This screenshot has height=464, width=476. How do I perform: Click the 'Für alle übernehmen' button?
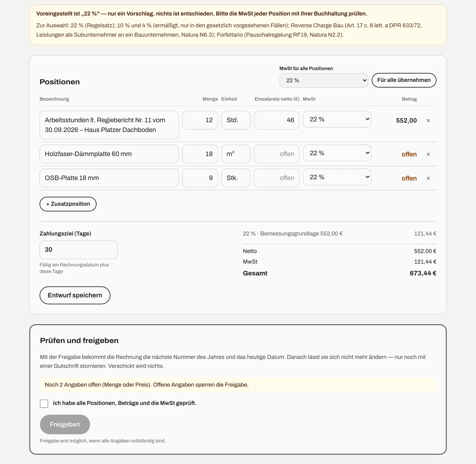point(404,80)
